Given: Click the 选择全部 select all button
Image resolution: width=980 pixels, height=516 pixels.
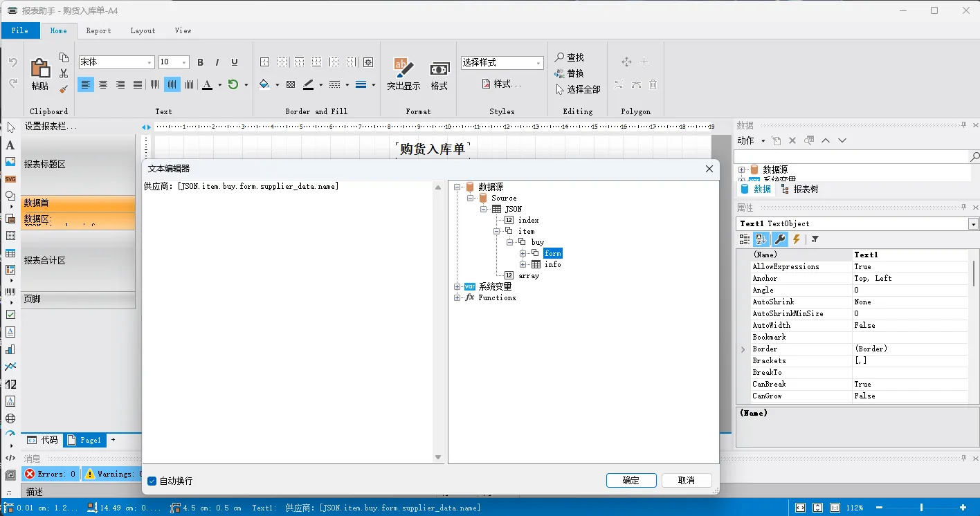Looking at the screenshot, I should point(577,89).
